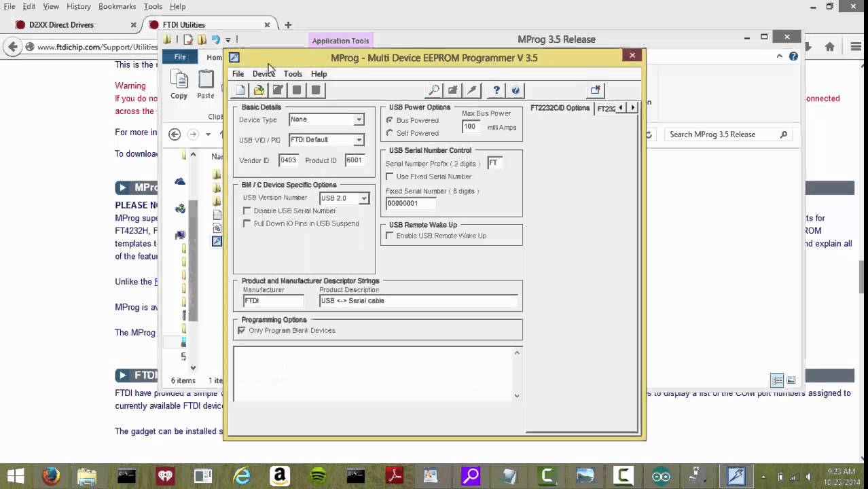Close the FTDI Utilities browser tab

(267, 25)
